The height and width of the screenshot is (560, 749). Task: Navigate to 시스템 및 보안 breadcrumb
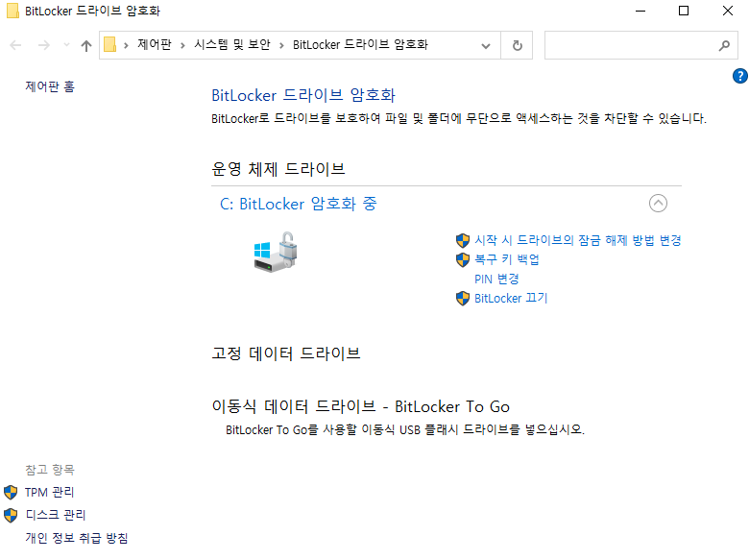point(232,44)
